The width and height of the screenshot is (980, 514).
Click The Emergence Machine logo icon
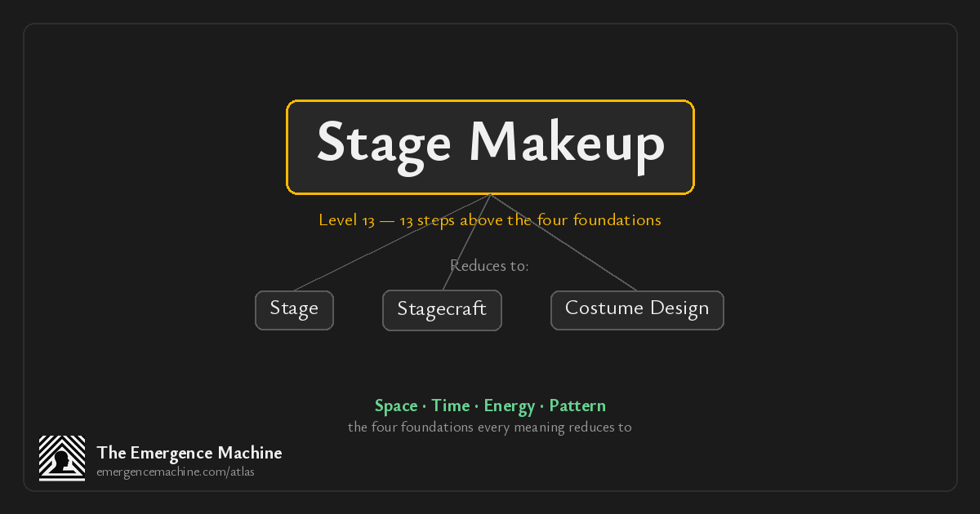pyautogui.click(x=62, y=459)
